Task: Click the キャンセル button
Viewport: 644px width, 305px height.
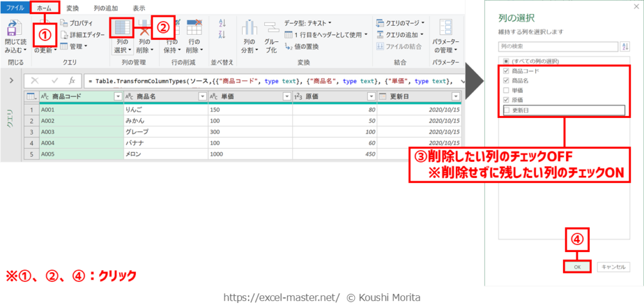Action: [x=613, y=266]
